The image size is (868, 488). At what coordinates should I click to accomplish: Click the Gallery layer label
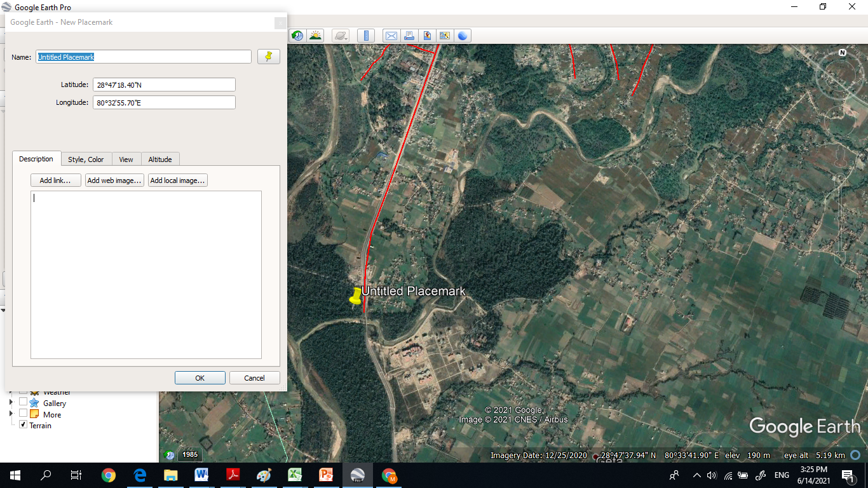click(55, 403)
